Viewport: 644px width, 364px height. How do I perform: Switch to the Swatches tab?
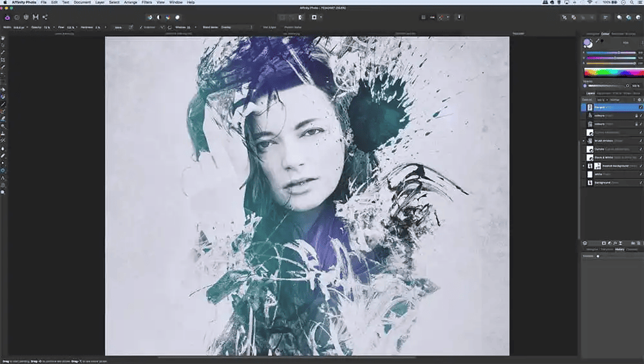pos(616,34)
